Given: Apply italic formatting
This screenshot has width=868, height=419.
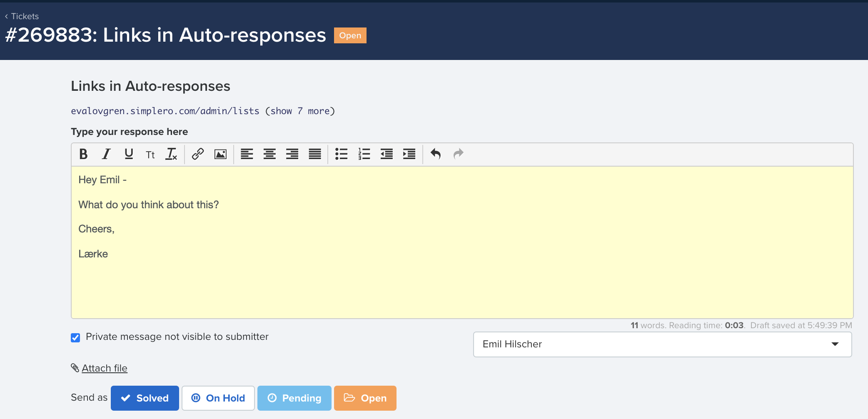Looking at the screenshot, I should pos(106,154).
